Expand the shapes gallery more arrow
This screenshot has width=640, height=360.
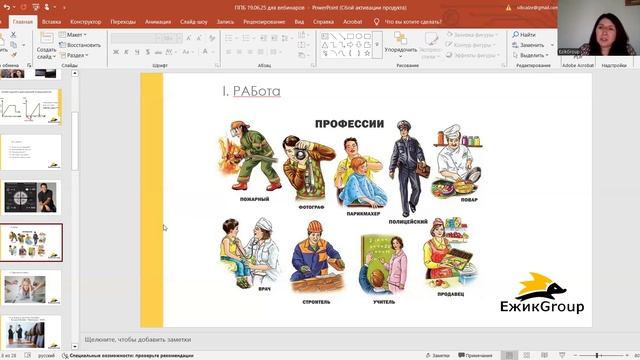pyautogui.click(x=377, y=44)
